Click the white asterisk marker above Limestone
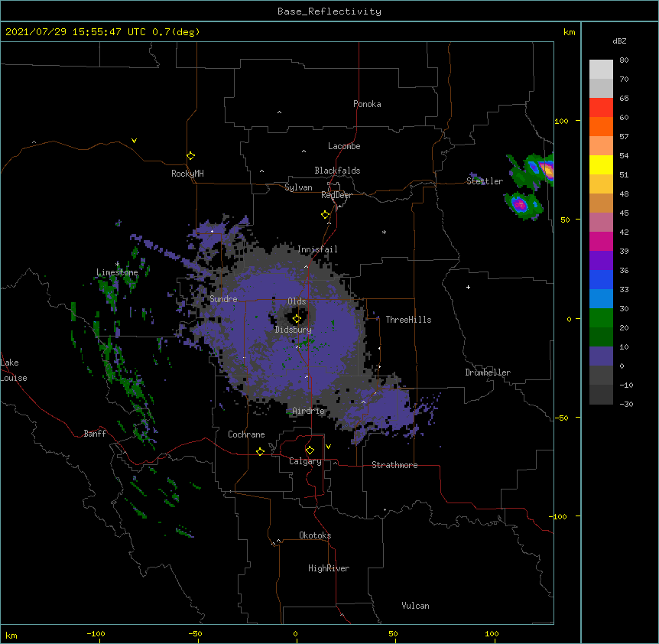 pos(117,265)
